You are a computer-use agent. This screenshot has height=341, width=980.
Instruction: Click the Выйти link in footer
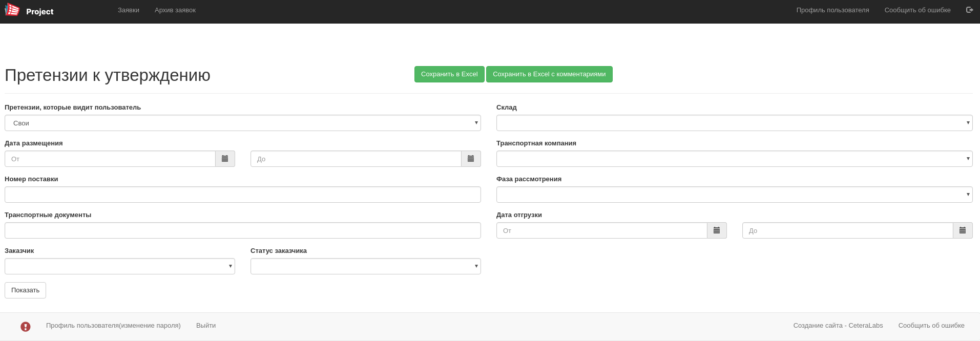(x=206, y=326)
